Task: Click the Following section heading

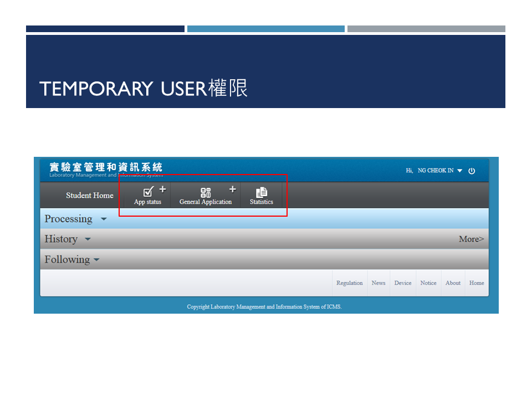Action: tap(67, 259)
